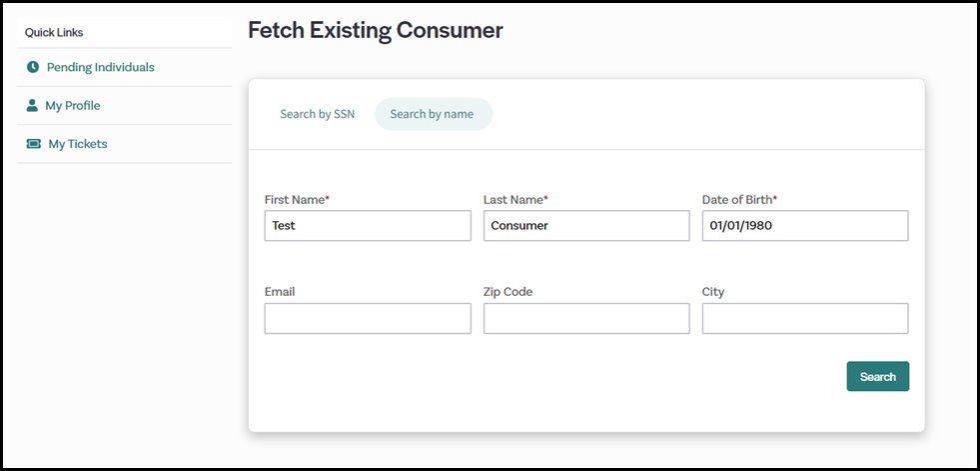Focus the Zip Code text box

click(585, 319)
